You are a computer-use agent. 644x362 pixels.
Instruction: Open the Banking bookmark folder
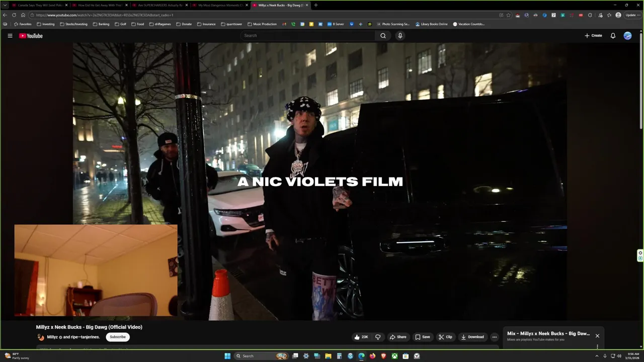coord(101,24)
